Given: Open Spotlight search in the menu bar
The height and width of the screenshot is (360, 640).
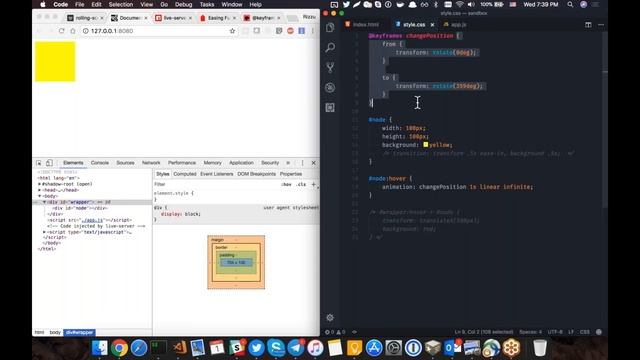Looking at the screenshot, I should pos(570,4).
